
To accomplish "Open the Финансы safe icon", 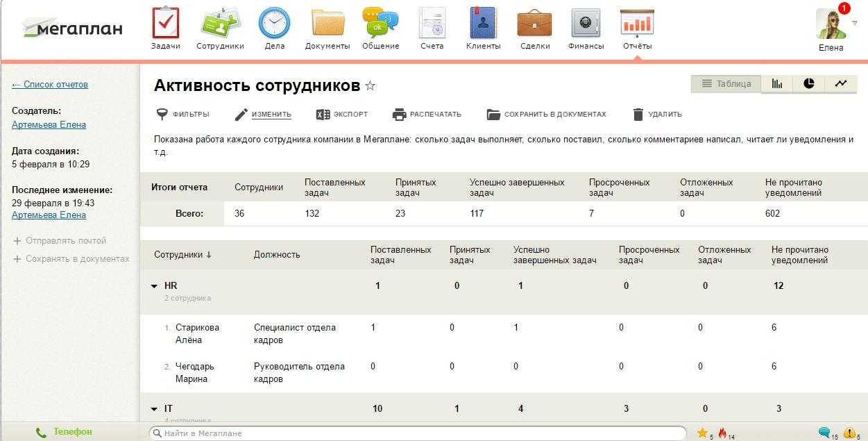I will pos(586,24).
